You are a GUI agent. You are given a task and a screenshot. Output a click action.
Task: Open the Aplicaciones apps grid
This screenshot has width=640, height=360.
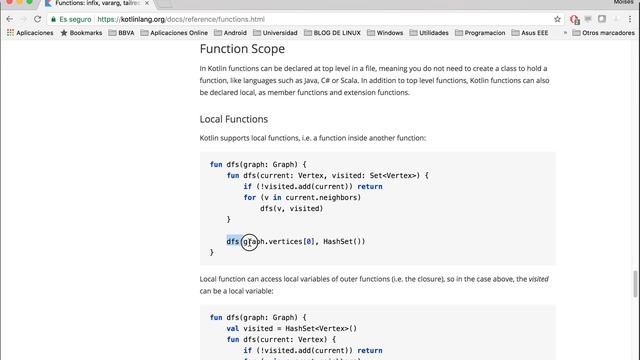pyautogui.click(x=30, y=33)
